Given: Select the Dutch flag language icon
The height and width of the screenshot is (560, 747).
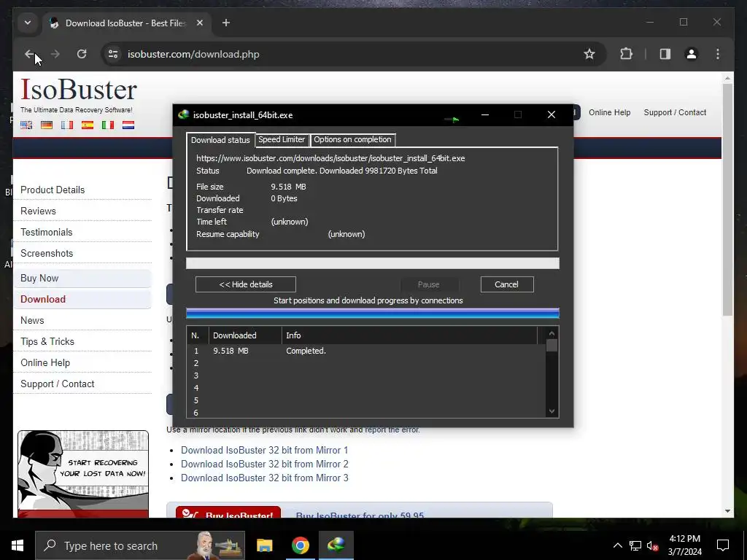Looking at the screenshot, I should 128,125.
